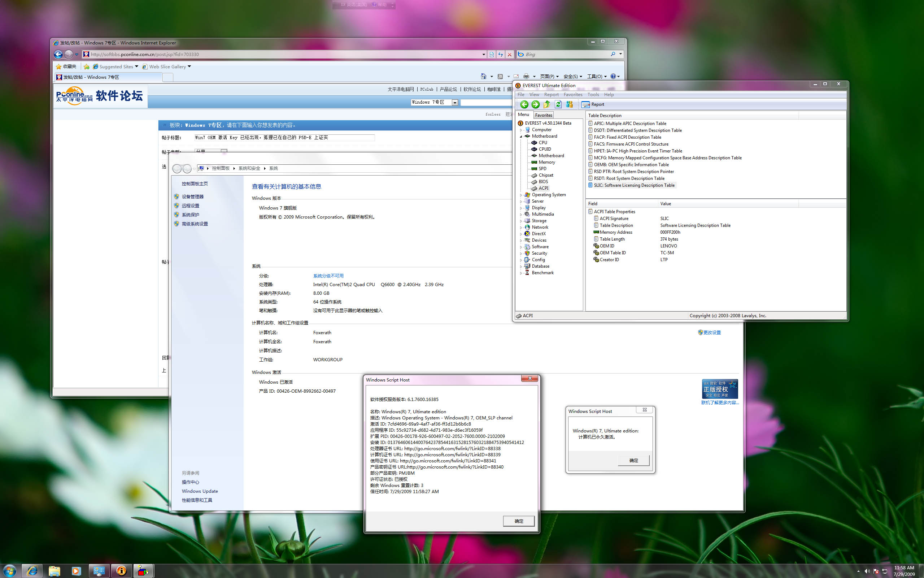Screen dimensions: 924x578
Task: Select SLIC Software Licensing Description Table row
Action: (x=634, y=185)
